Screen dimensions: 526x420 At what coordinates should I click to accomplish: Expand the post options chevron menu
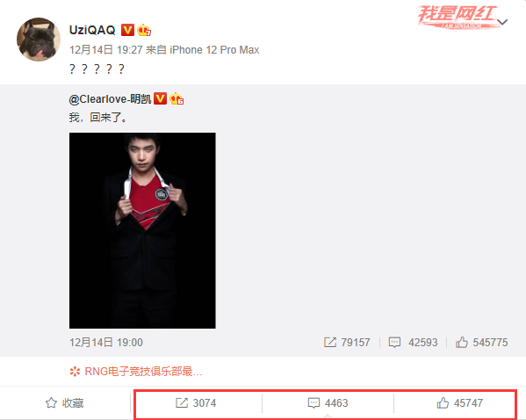(x=502, y=22)
